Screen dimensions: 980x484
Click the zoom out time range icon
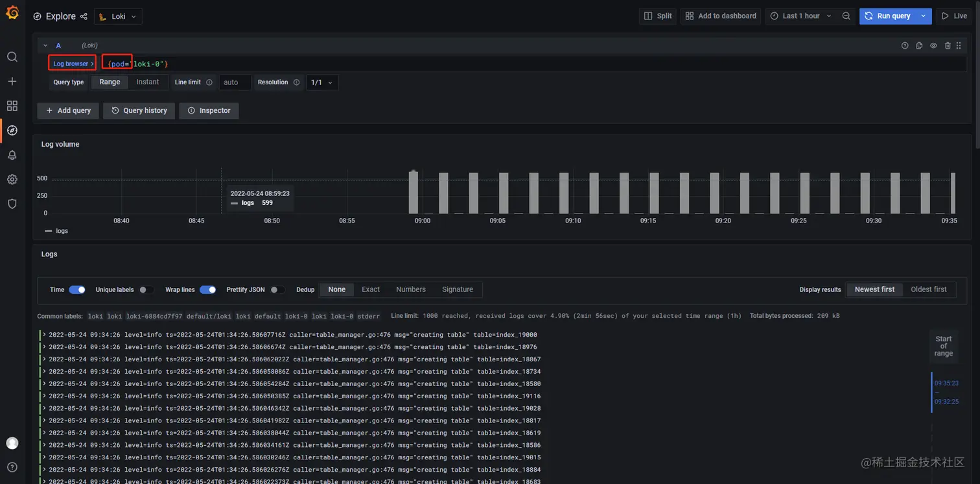pyautogui.click(x=846, y=16)
